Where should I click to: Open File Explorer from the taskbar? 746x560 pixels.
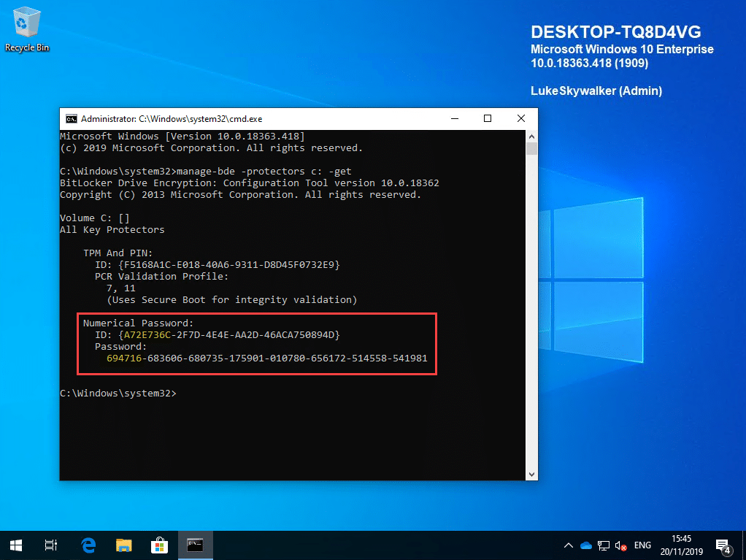pyautogui.click(x=123, y=545)
